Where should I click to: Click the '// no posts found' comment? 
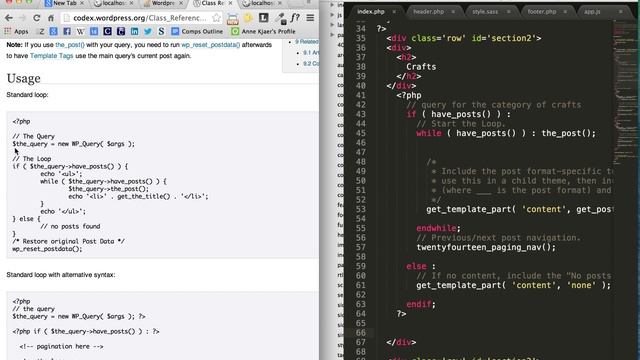click(70, 227)
